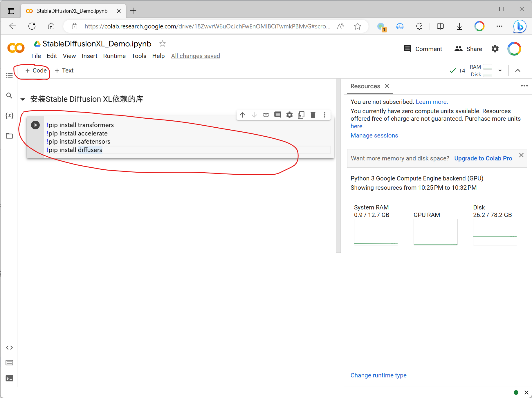The width and height of the screenshot is (532, 398).
Task: Open the Files folder icon in sidebar
Action: [9, 135]
